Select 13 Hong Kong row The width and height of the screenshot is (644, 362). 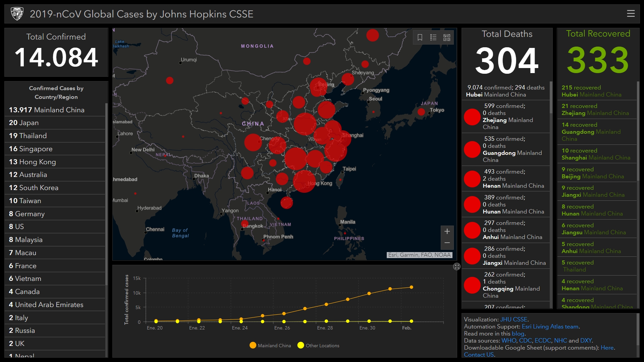[55, 162]
